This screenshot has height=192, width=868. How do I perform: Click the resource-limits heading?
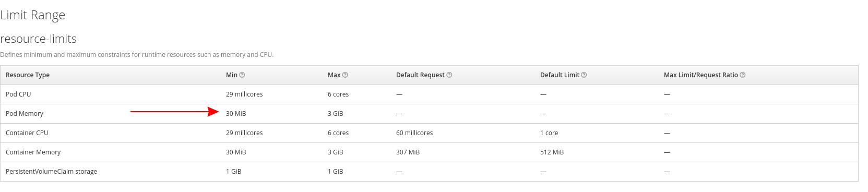pos(38,39)
